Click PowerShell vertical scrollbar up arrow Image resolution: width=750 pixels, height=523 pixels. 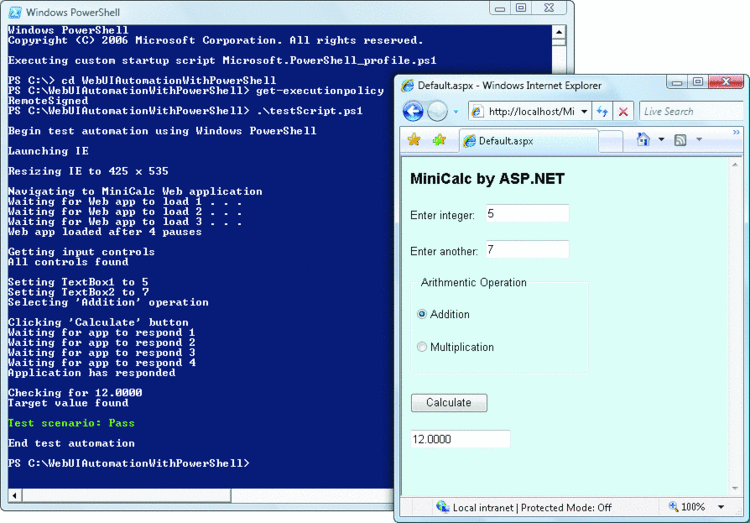pos(559,32)
